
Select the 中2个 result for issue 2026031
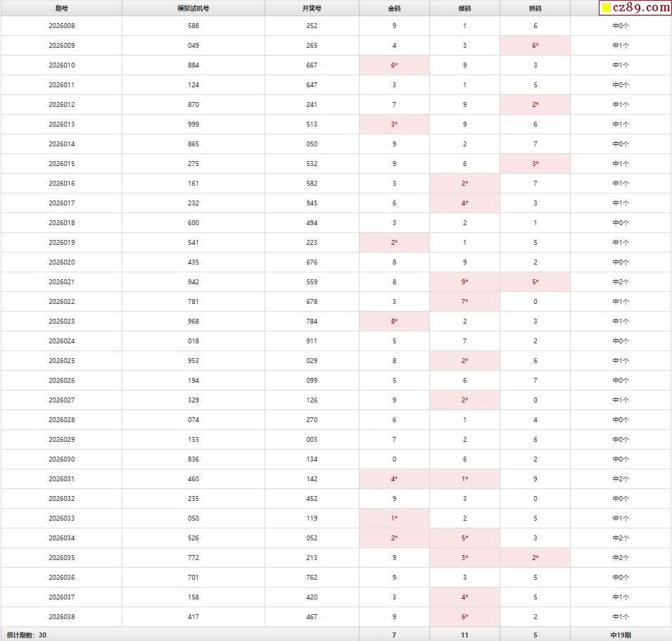pos(621,479)
